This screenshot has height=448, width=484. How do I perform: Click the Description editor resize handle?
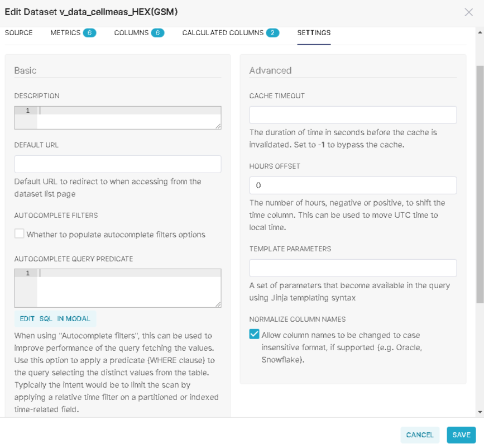[x=218, y=126]
